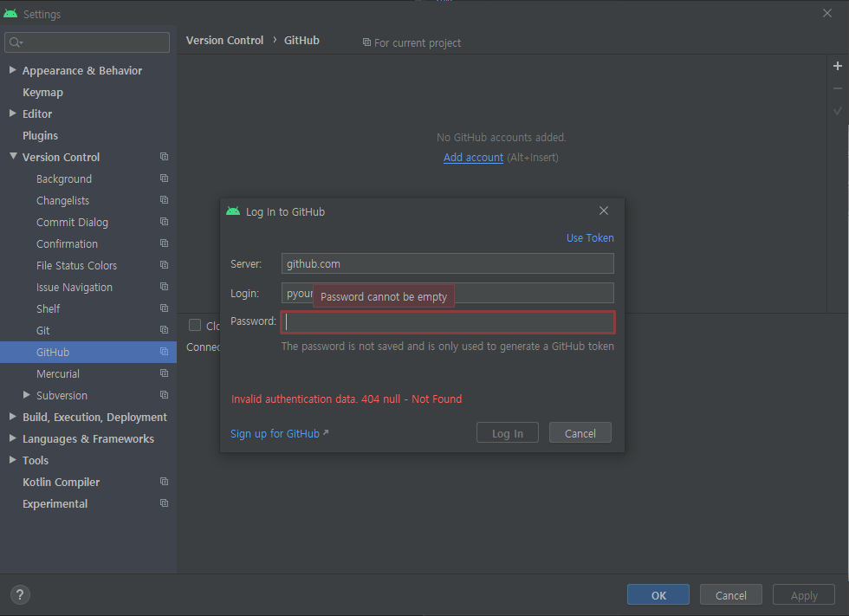
Task: Close the Log In to GitHub dialog
Action: pyautogui.click(x=604, y=211)
